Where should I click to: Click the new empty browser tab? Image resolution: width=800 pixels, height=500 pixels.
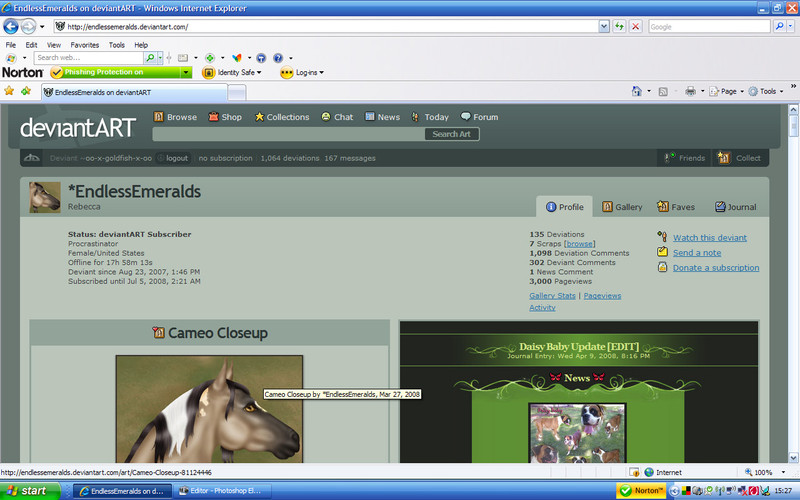click(x=237, y=92)
